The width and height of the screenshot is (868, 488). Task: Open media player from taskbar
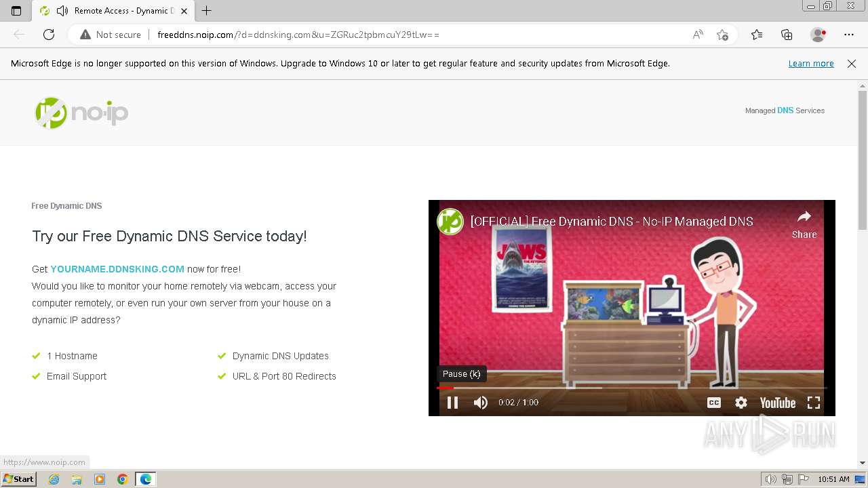pyautogui.click(x=100, y=479)
